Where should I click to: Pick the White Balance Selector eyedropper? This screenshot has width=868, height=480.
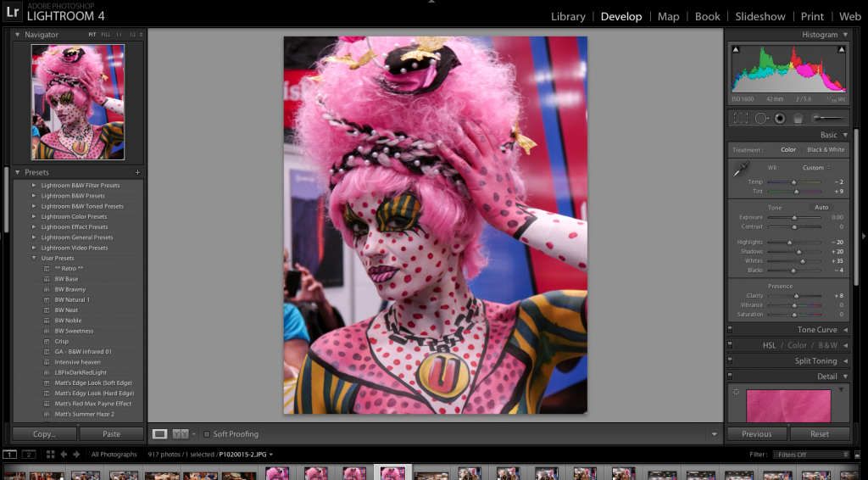[741, 169]
